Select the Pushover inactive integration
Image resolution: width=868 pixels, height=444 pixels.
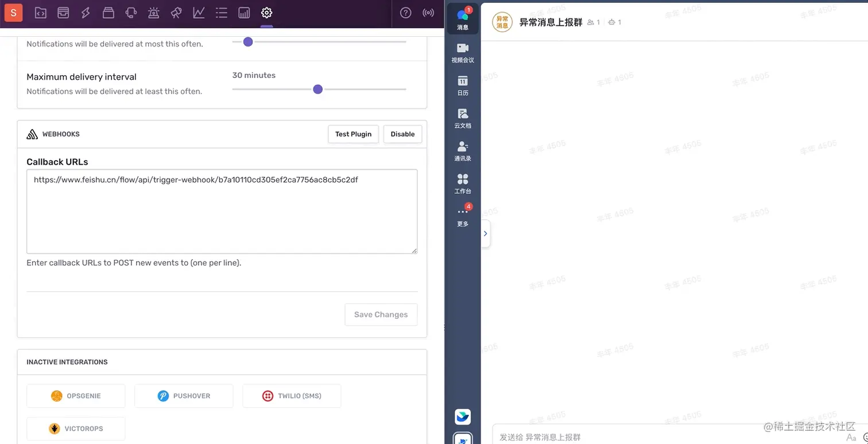[184, 396]
